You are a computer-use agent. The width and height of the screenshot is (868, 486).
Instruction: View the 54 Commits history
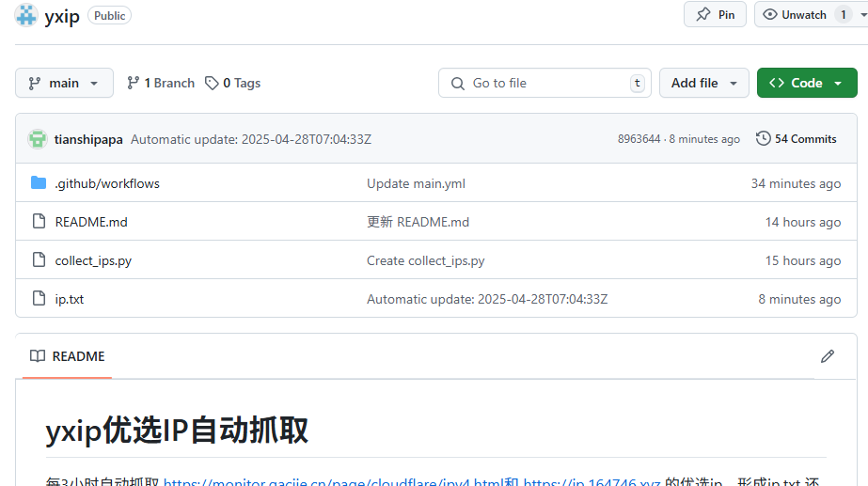(x=796, y=139)
